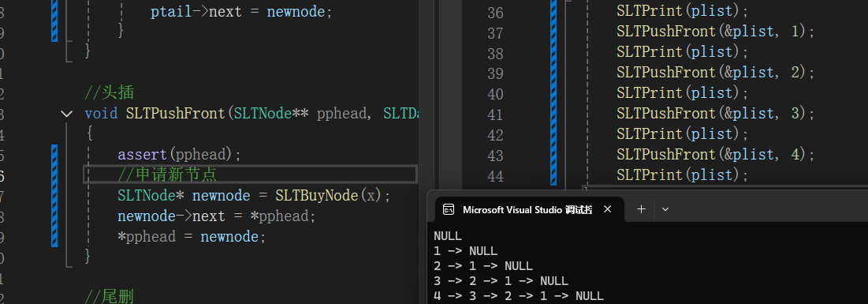Click line number 39 in right editor gutter
Viewport: 868px width, 304px height.
coord(495,73)
